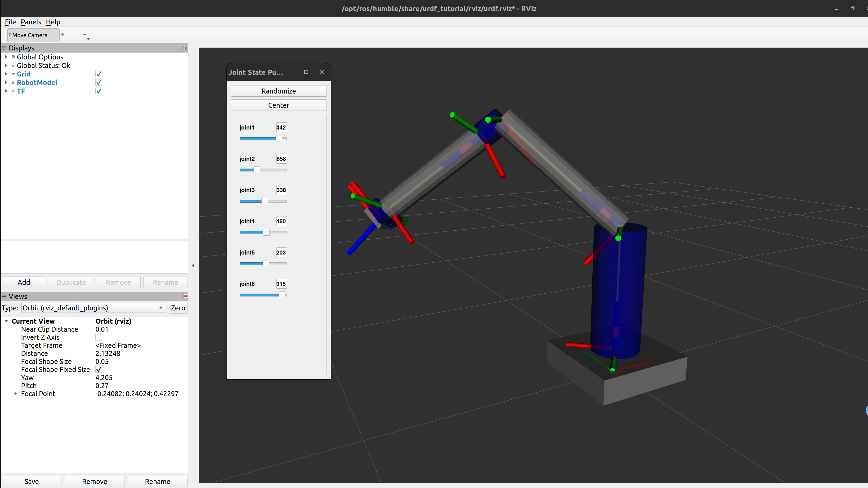This screenshot has width=868, height=488.
Task: Click the blue plus add-tool icon
Action: tap(63, 35)
